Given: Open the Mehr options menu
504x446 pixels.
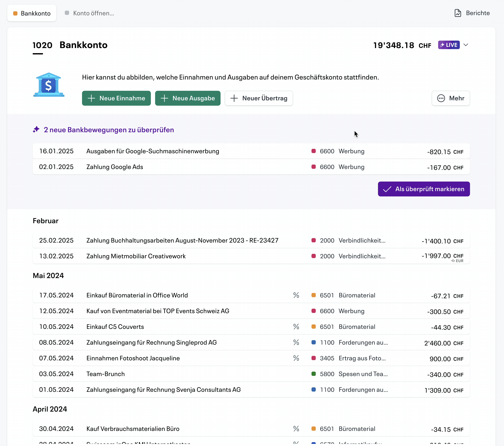Looking at the screenshot, I should pyautogui.click(x=450, y=98).
